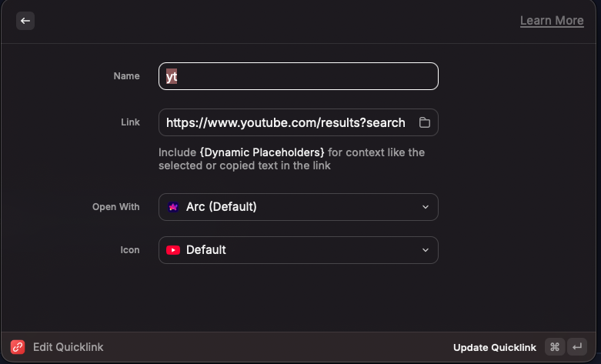Open the Learn More link
Image resolution: width=601 pixels, height=364 pixels.
(x=551, y=21)
